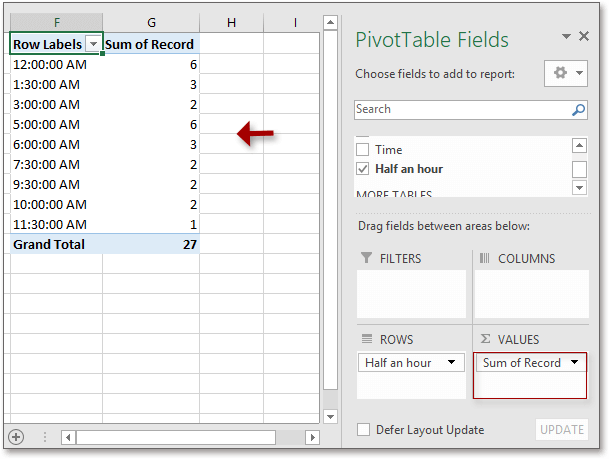Uncheck the Half an hour field
This screenshot has width=609, height=459.
tap(363, 169)
